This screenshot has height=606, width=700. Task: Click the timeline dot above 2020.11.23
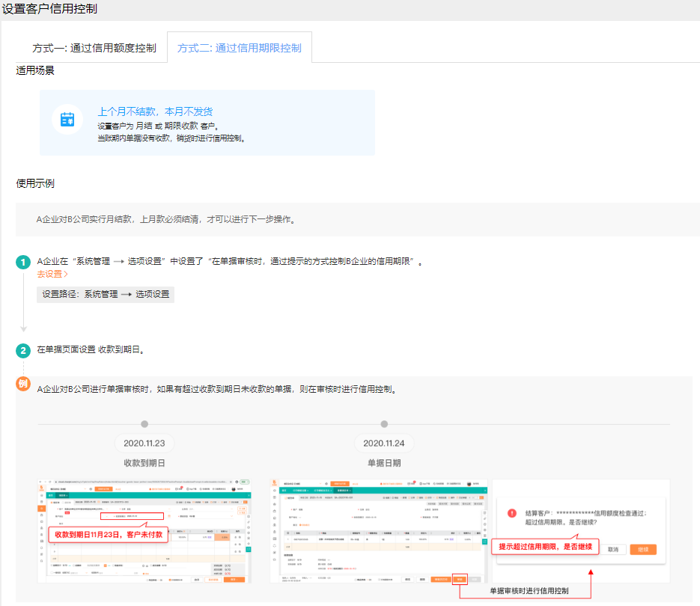point(144,424)
